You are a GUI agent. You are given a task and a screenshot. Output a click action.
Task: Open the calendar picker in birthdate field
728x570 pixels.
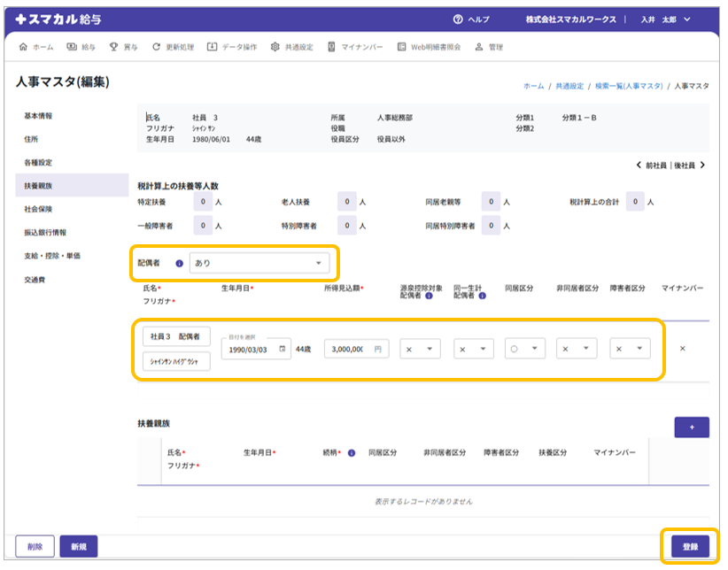tap(283, 350)
